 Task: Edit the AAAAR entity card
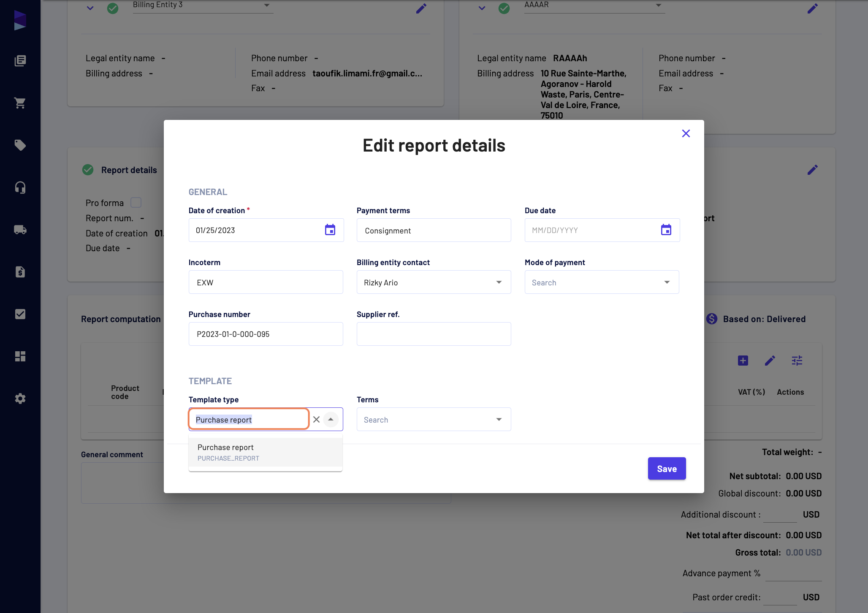(x=813, y=8)
